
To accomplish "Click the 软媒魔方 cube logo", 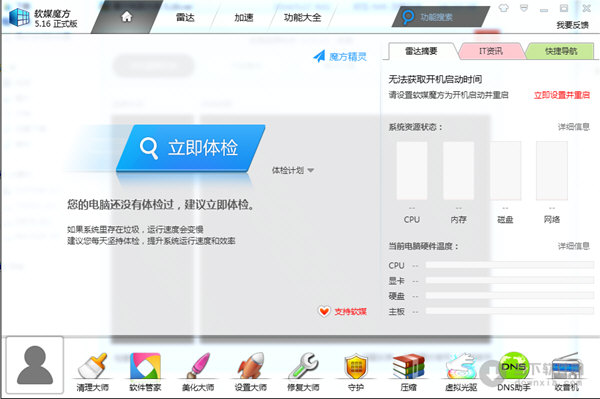I will pyautogui.click(x=19, y=17).
